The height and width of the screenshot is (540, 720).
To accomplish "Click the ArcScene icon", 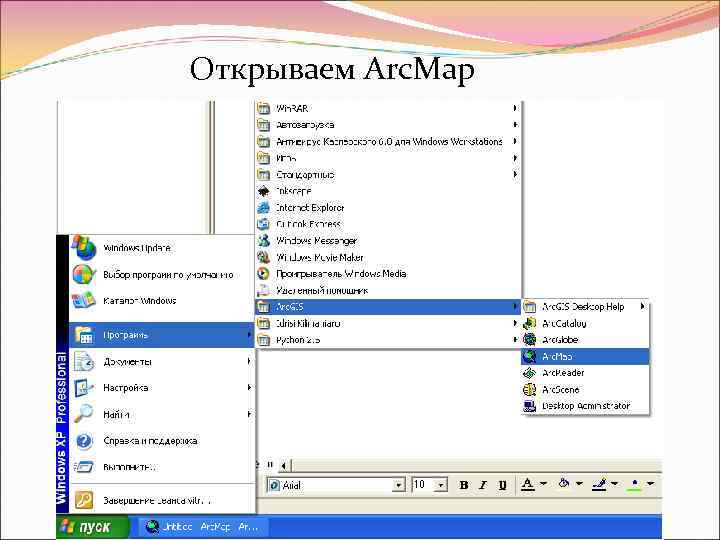I will pyautogui.click(x=529, y=389).
